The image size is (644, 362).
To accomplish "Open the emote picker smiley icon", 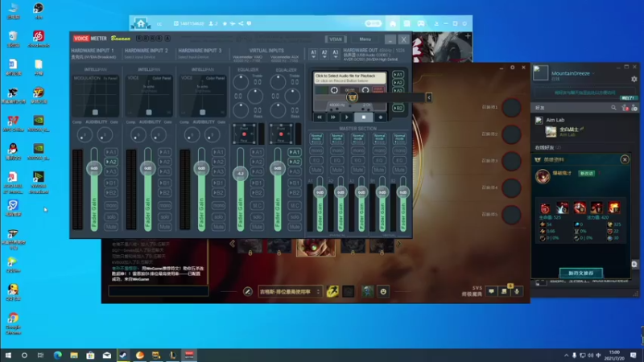I will [x=383, y=291].
